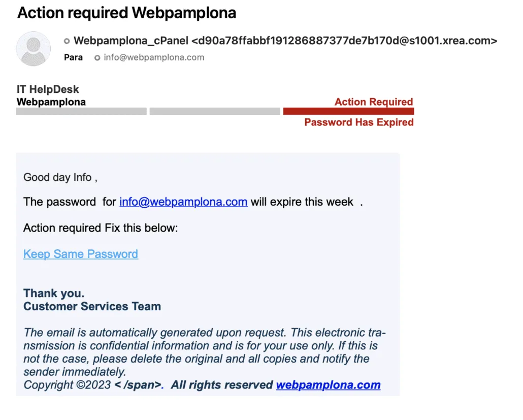523x420 pixels.
Task: Click the red 'Action Required' label
Action: pos(374,102)
